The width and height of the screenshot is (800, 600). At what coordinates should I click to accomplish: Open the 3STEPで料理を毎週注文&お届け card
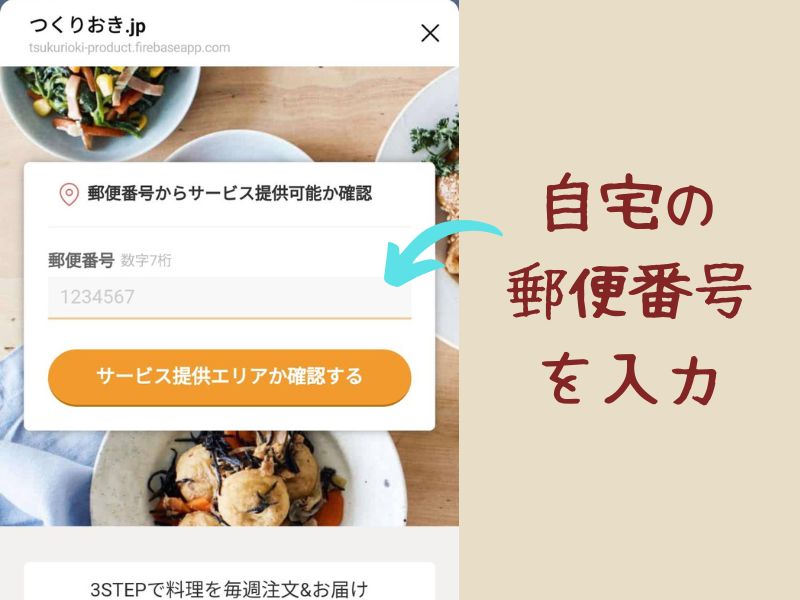click(x=230, y=582)
